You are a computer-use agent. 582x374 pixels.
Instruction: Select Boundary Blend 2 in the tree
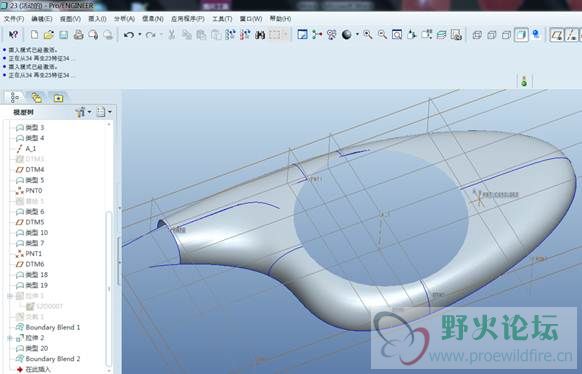48,359
